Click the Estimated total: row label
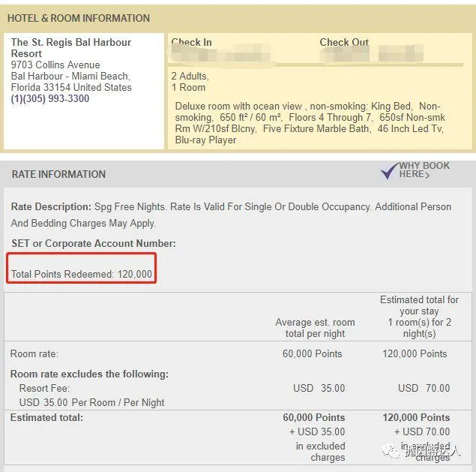 point(46,418)
